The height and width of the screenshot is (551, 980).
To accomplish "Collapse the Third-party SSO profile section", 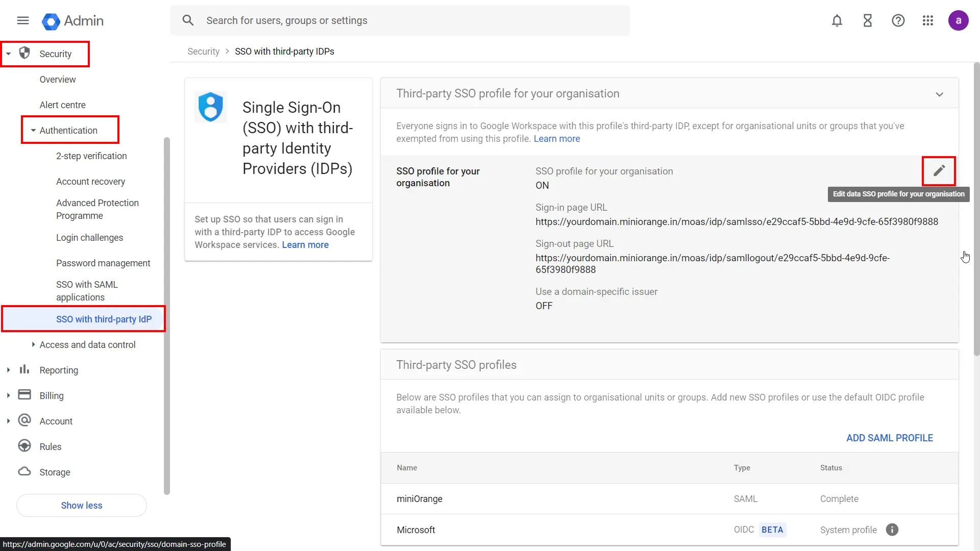I will [x=940, y=94].
